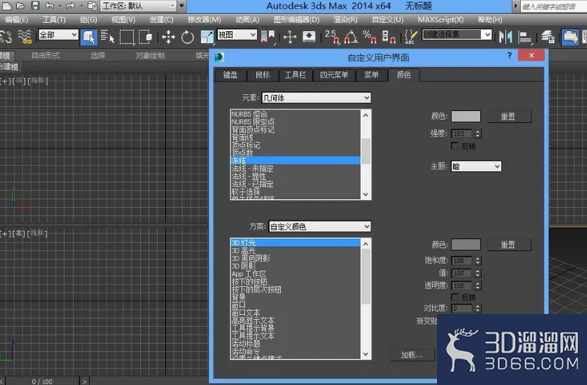Open the 对象绘制 ribbon tab
Screen dimensions: 587x385
pyautogui.click(x=150, y=55)
